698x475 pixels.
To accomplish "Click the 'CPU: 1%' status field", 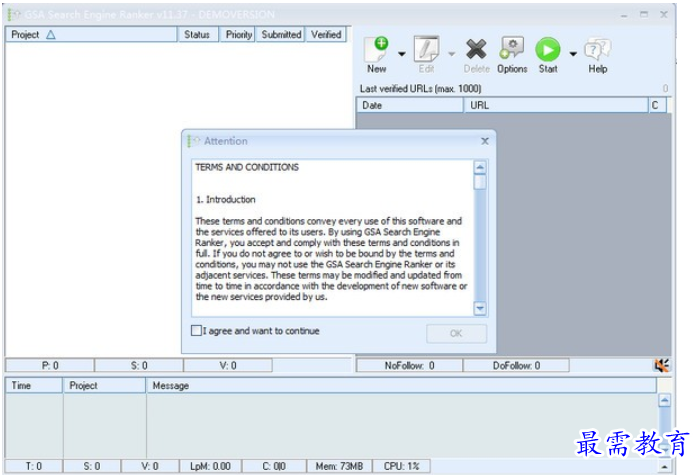I will (402, 466).
